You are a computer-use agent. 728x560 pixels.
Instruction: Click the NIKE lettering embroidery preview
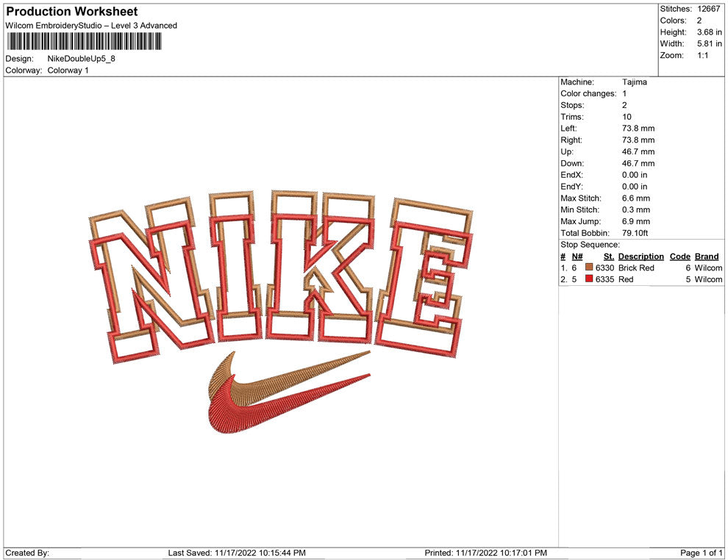click(280, 276)
